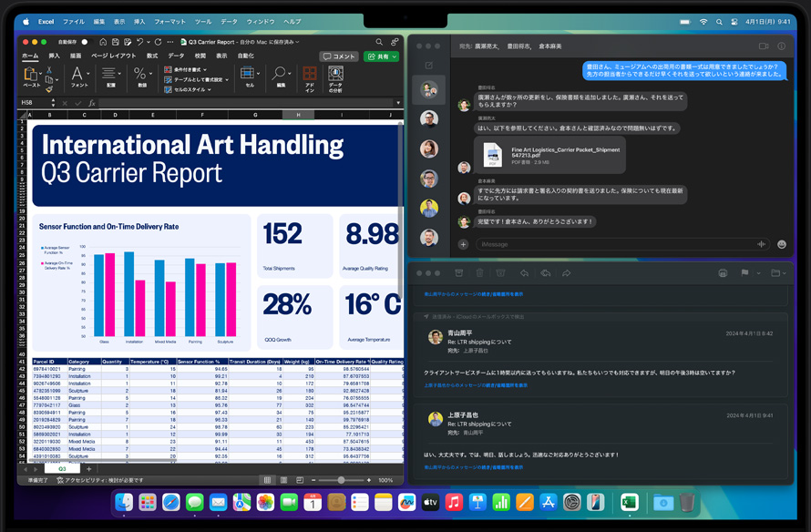Click the zoom-in plus in Excel status bar
The height and width of the screenshot is (532, 811).
click(369, 480)
